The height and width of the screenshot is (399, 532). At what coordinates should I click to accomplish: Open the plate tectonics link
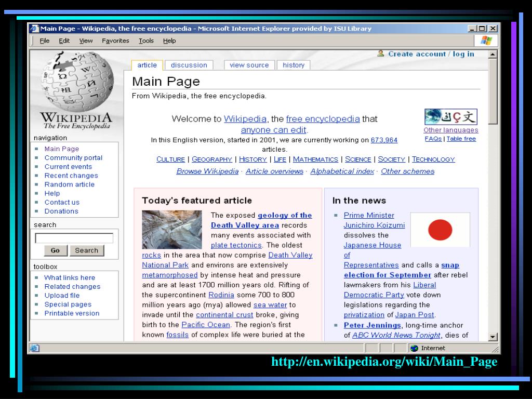point(236,245)
